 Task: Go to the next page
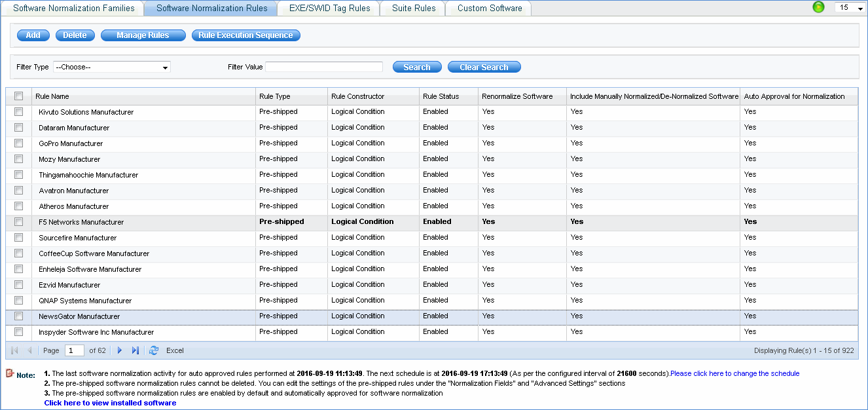tap(119, 350)
